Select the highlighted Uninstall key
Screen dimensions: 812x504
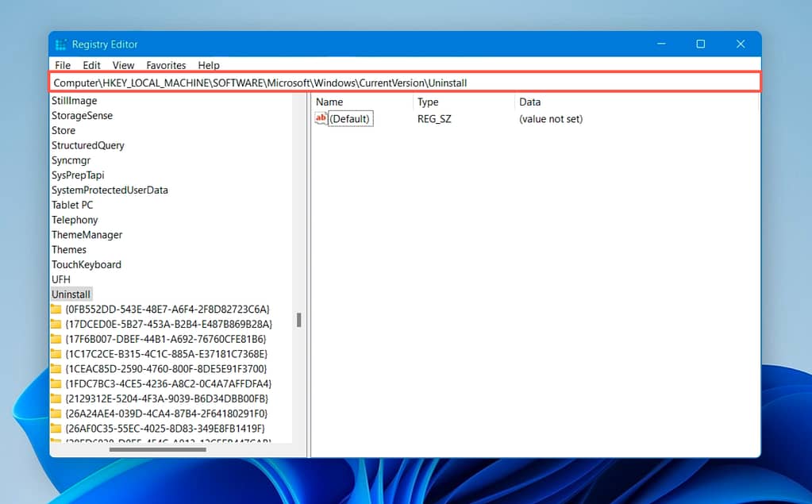71,294
